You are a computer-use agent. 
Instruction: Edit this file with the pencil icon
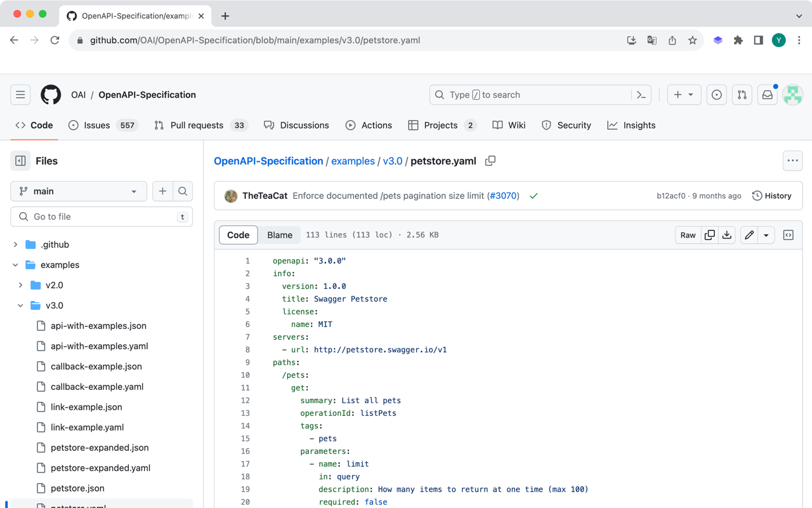point(748,234)
